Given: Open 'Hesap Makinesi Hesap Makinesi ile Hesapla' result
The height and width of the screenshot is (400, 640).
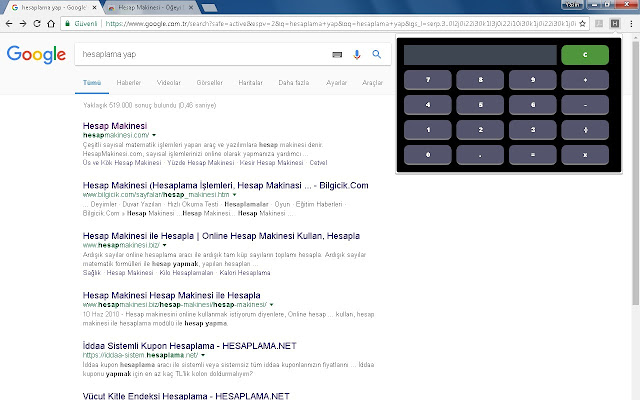Looking at the screenshot, I should [x=171, y=295].
